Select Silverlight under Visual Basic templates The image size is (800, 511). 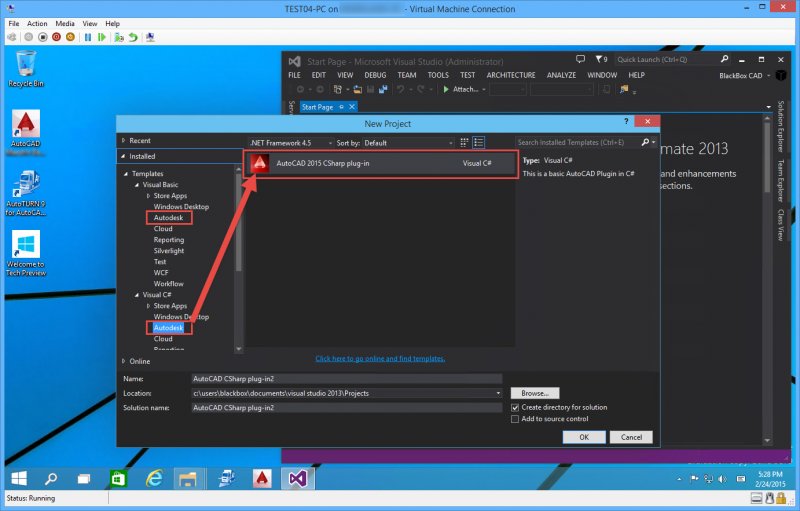[169, 251]
